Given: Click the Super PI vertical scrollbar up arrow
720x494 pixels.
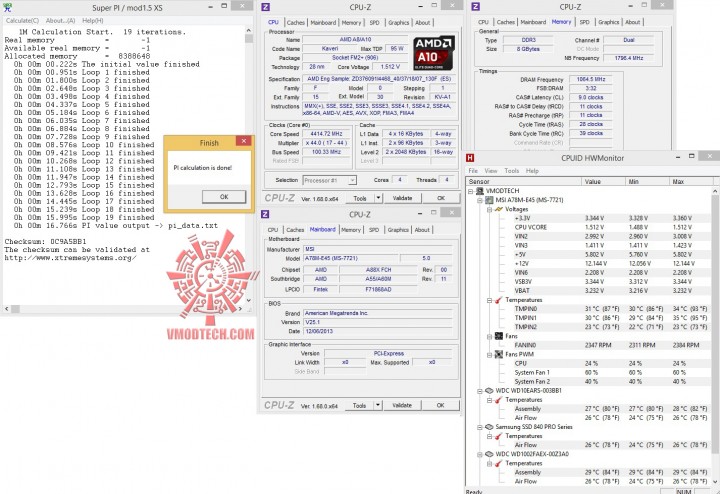Looking at the screenshot, I should point(248,30).
